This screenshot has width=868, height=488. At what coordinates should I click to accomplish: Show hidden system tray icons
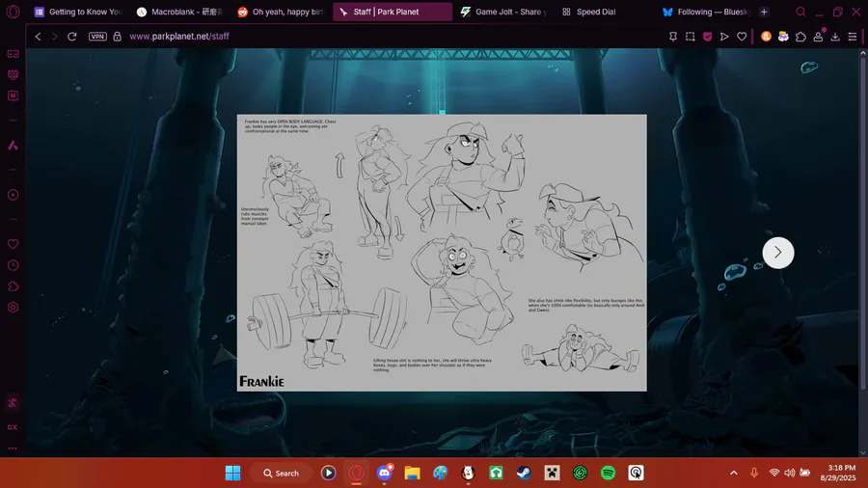(734, 474)
